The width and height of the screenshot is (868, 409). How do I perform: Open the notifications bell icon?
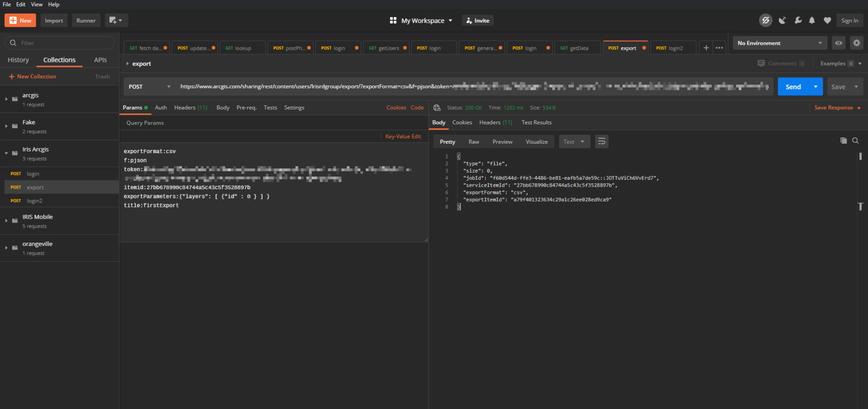coord(812,20)
